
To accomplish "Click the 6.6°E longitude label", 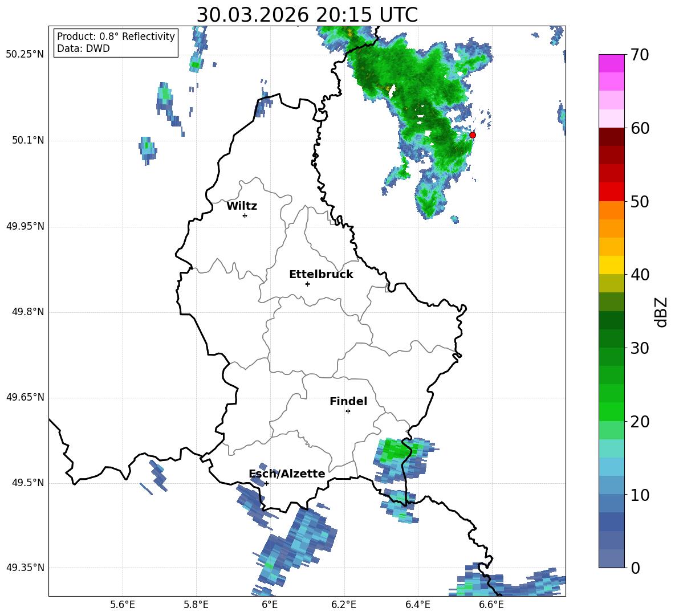I will 491,605.
